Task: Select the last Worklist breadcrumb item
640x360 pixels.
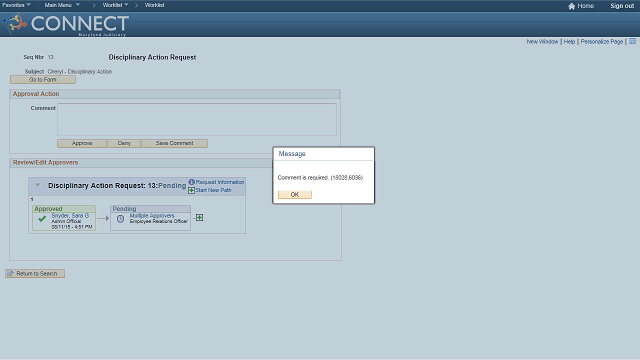Action: 155,5
